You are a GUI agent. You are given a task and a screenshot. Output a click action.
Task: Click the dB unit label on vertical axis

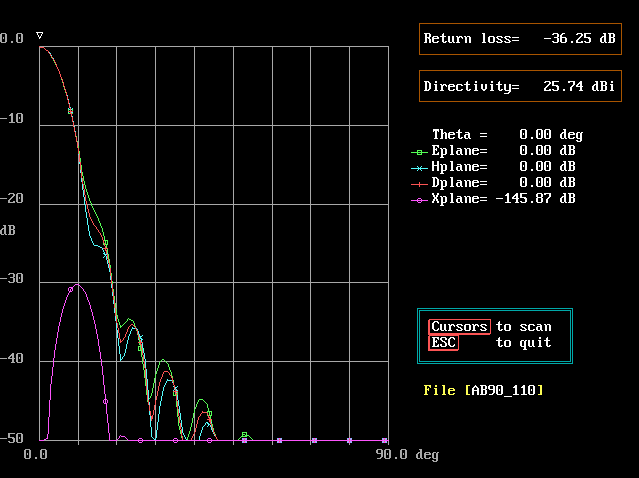[8, 230]
